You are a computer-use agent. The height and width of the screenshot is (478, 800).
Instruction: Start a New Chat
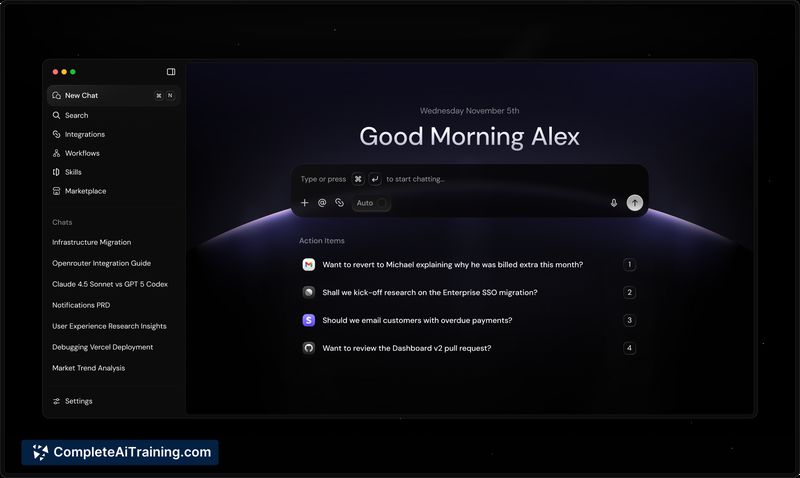81,96
